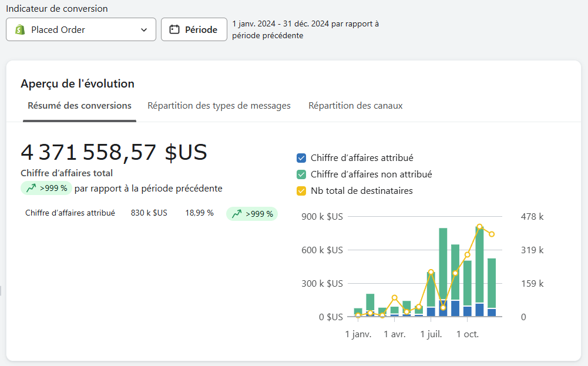Click the yellow checkbox icon for Nb total de destinataires
Image resolution: width=588 pixels, height=366 pixels.
[x=302, y=190]
